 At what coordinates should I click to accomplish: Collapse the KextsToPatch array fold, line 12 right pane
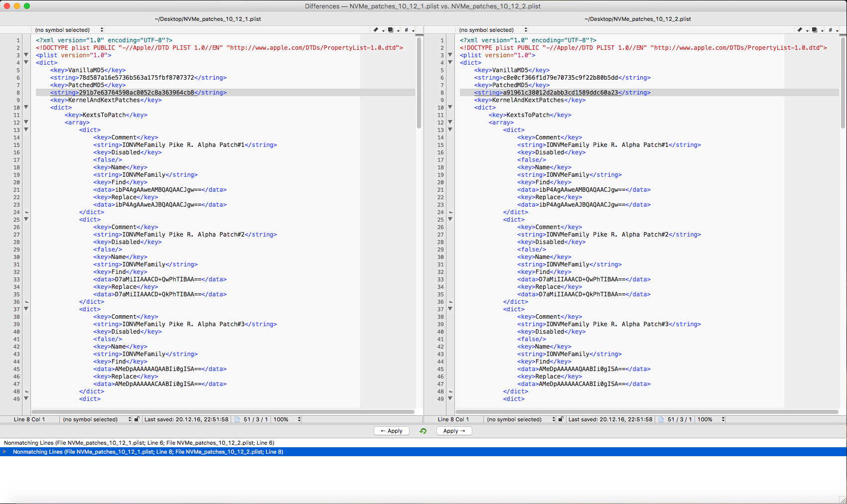[x=450, y=122]
